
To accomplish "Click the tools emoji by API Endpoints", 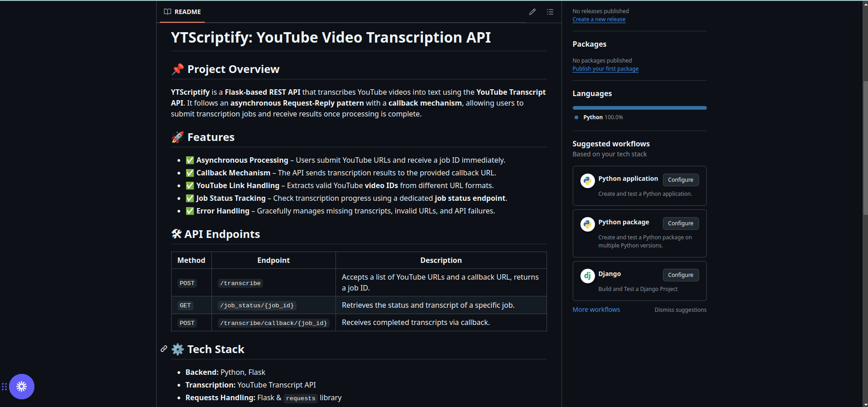I will (177, 234).
